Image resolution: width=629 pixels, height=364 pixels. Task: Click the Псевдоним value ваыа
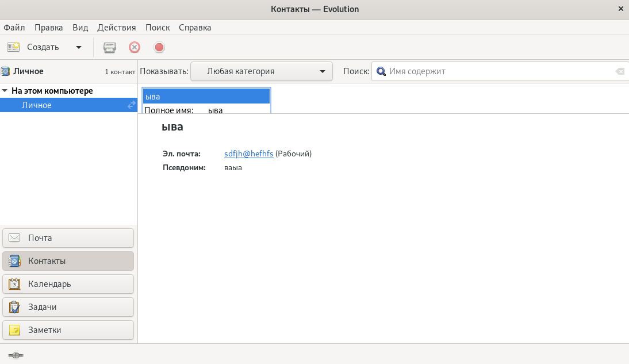[233, 168]
